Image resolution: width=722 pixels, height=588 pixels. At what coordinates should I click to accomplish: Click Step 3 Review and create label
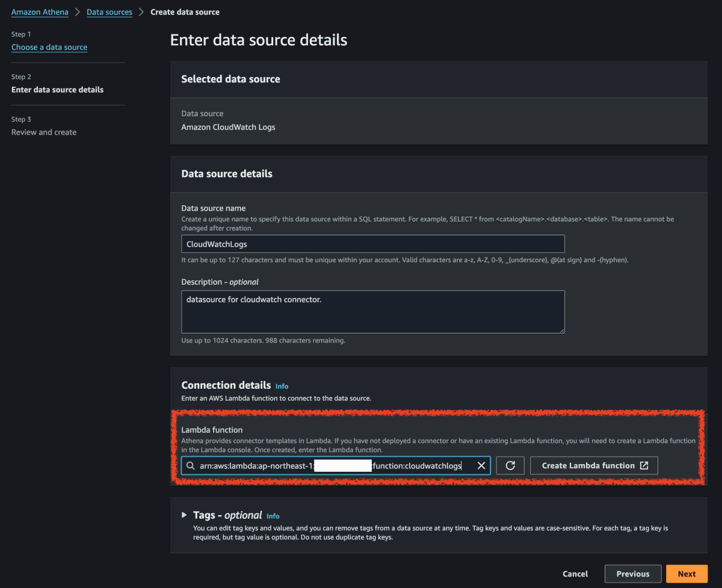pos(44,132)
